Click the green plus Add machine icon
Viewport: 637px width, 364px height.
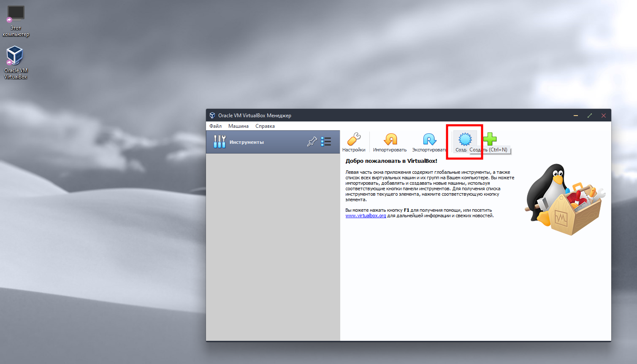tap(490, 138)
